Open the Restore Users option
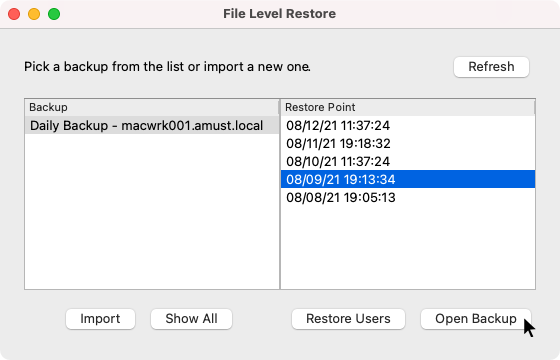Image resolution: width=560 pixels, height=360 pixels. point(348,319)
